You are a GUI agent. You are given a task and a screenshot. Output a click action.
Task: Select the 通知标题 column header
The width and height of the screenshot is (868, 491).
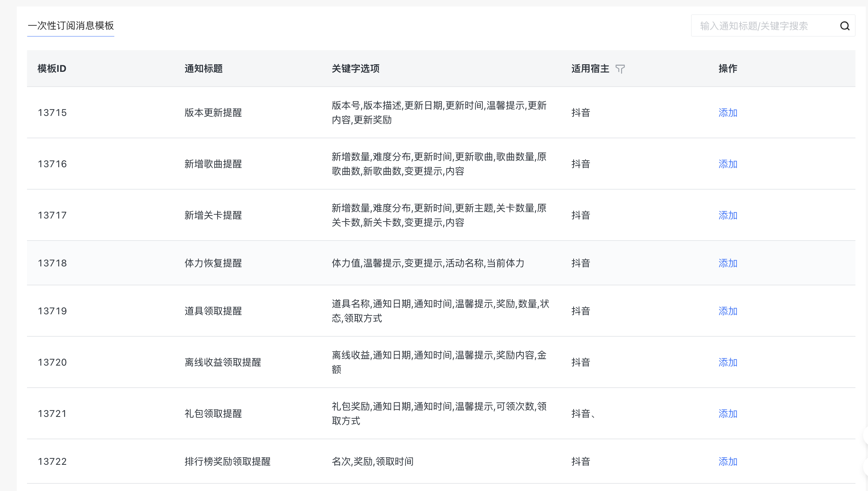coord(203,68)
